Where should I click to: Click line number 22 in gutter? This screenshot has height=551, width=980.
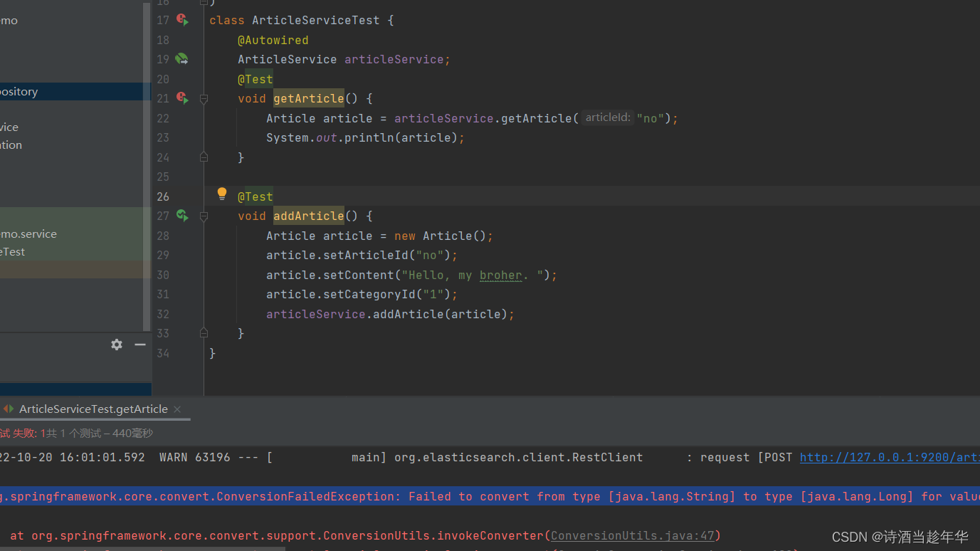coord(163,118)
